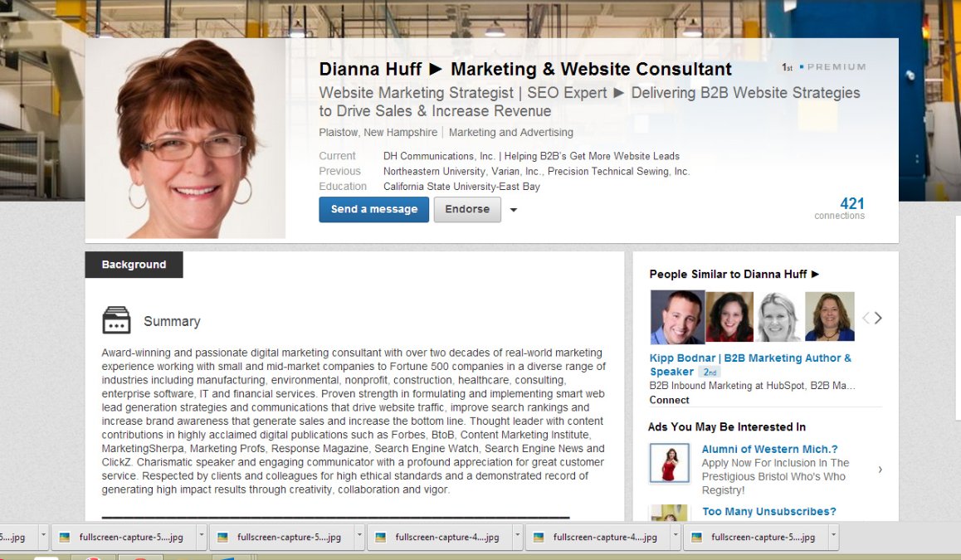Endorse Dianna Huff
The width and height of the screenshot is (961, 560).
tap(467, 210)
